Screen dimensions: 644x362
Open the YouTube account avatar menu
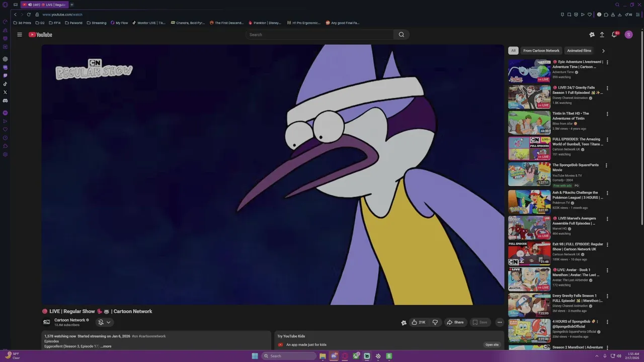[628, 35]
